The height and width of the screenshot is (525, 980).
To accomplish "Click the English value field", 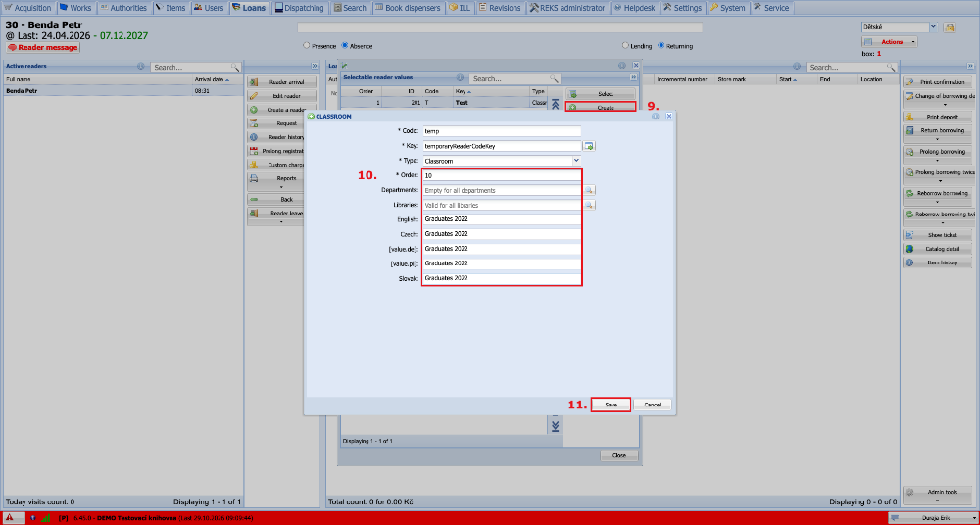I will (502, 219).
